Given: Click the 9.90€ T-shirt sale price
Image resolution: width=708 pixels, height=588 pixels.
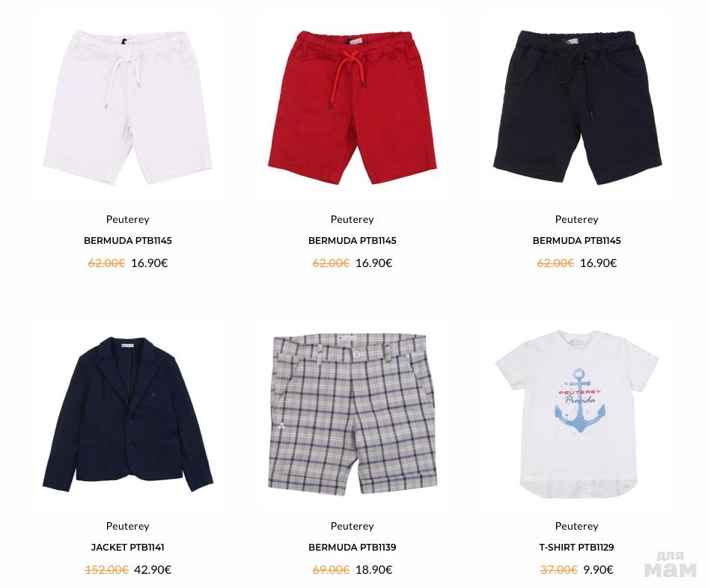Looking at the screenshot, I should click(598, 570).
